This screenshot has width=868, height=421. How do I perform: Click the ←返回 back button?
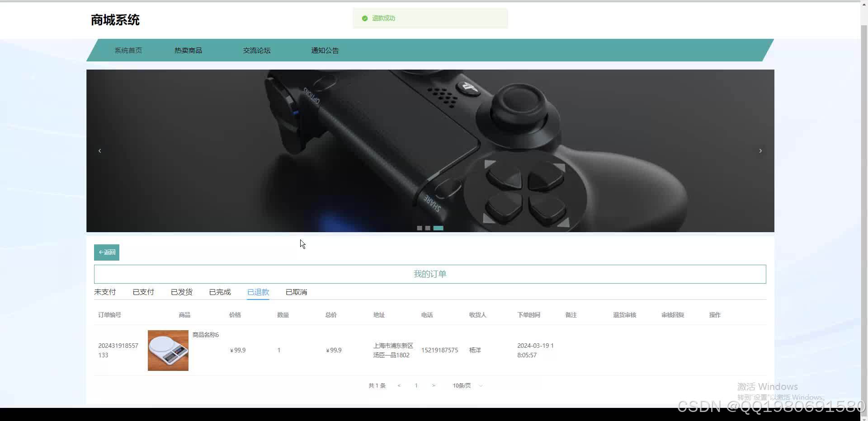click(x=107, y=253)
